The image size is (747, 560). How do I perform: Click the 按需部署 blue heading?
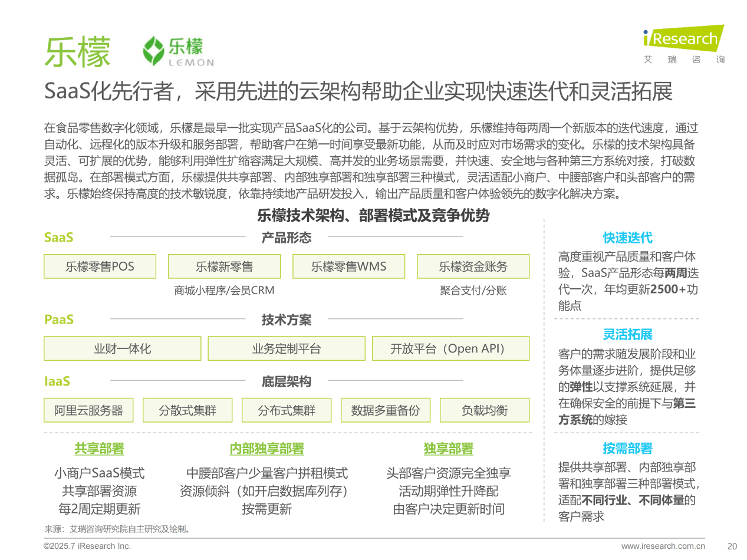tap(627, 448)
